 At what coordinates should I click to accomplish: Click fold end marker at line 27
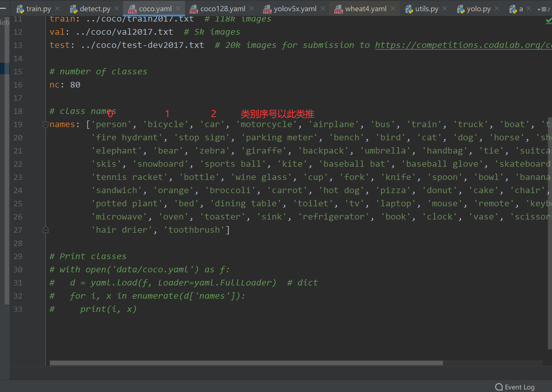pyautogui.click(x=45, y=230)
